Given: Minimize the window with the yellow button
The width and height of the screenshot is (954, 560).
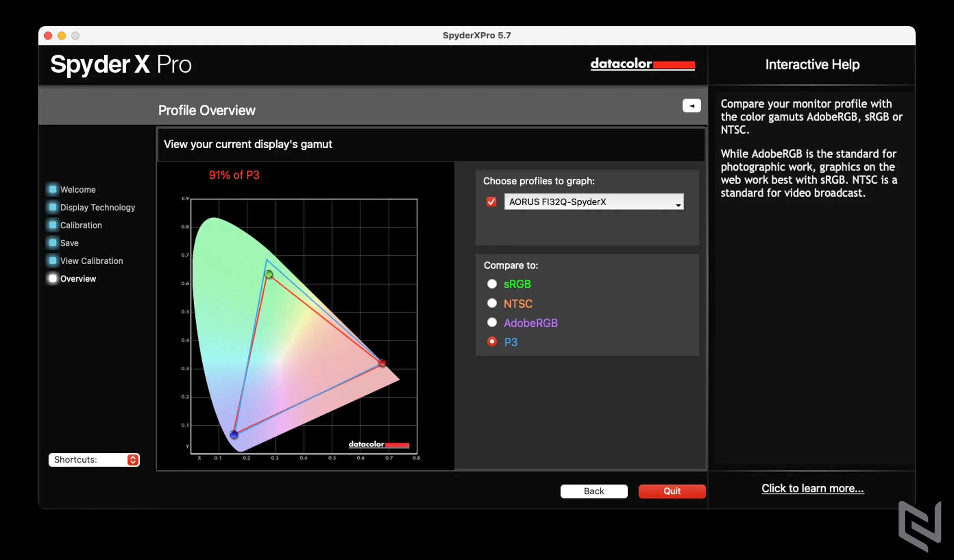Looking at the screenshot, I should 62,35.
